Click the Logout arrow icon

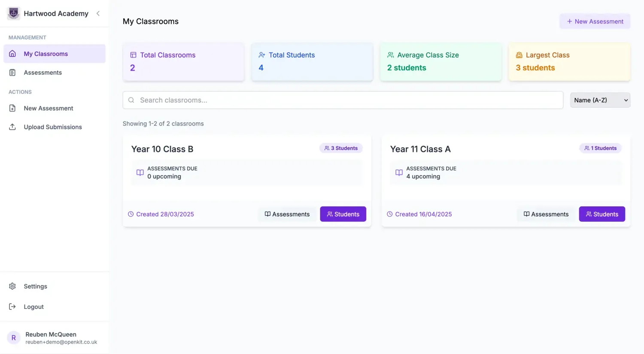tap(12, 307)
